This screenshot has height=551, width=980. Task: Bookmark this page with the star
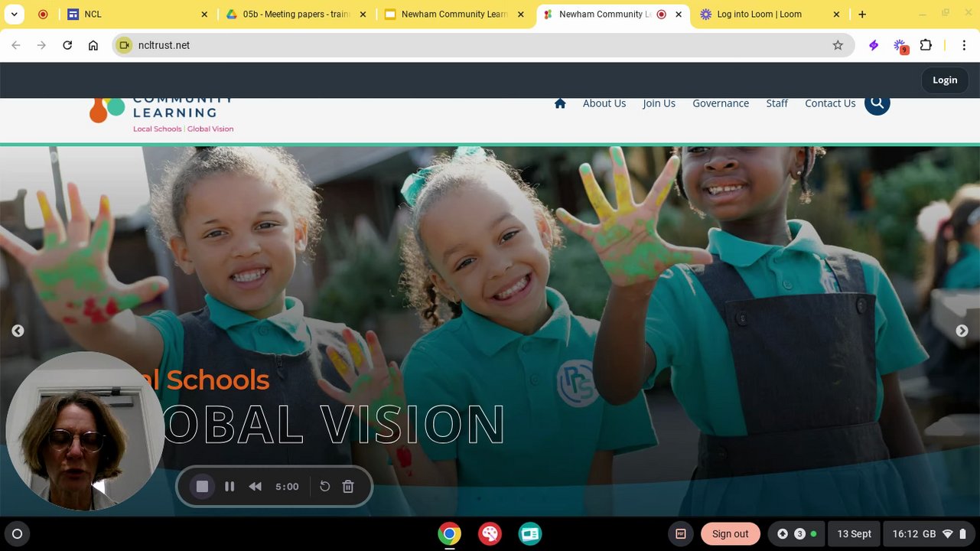[x=838, y=45]
